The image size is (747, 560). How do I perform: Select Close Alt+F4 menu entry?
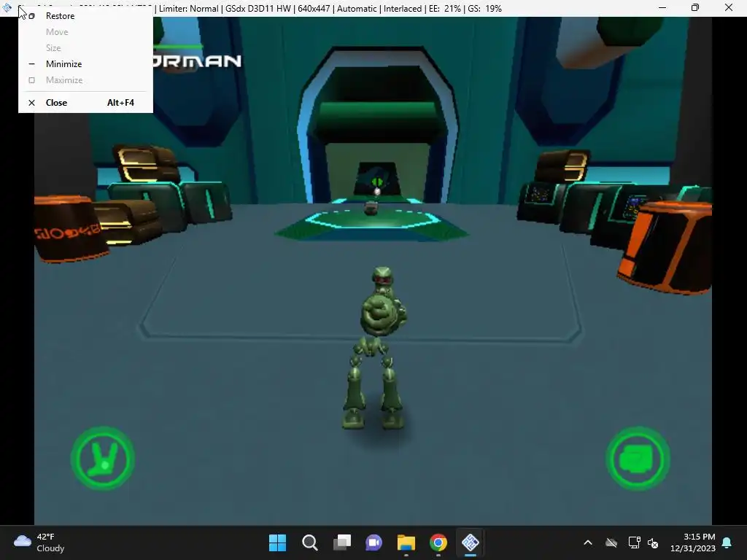click(x=86, y=102)
